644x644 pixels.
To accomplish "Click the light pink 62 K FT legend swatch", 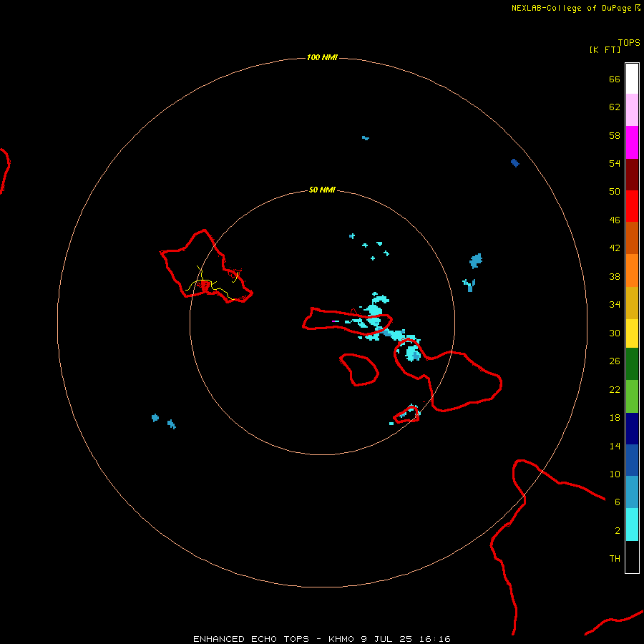I will tap(632, 110).
